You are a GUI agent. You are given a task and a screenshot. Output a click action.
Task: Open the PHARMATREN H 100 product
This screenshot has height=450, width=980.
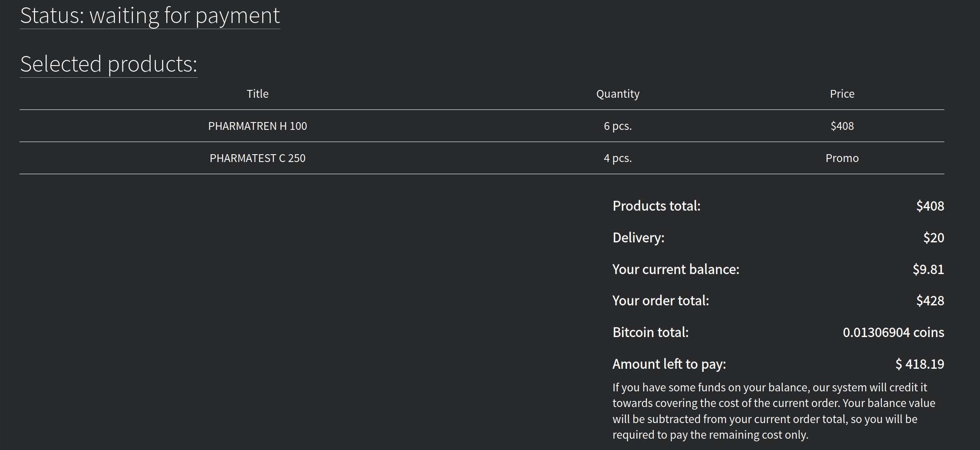(258, 126)
